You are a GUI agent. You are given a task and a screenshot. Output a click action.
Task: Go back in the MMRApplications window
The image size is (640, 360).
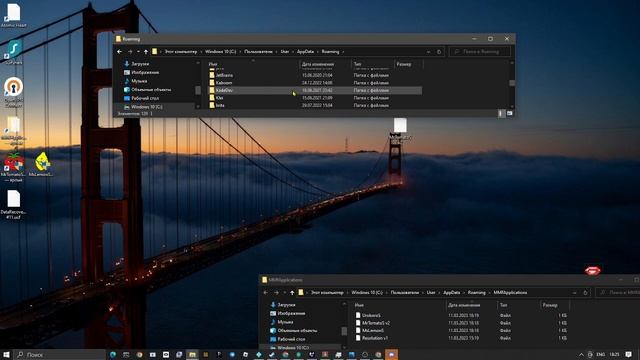[x=266, y=293]
